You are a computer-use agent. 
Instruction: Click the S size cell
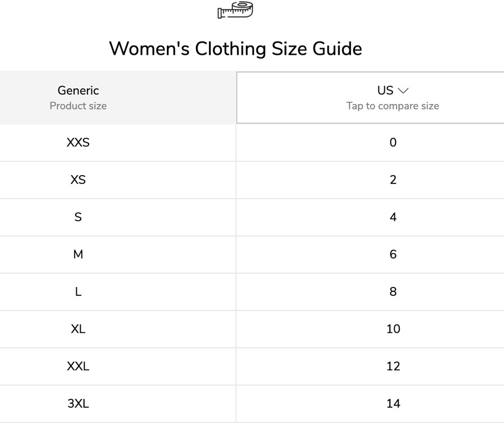(x=78, y=217)
